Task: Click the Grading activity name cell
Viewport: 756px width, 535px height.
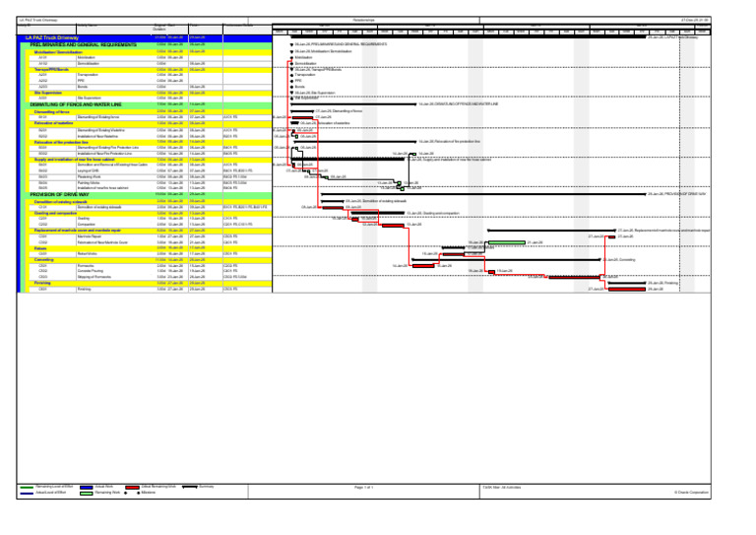Action: 84,219
